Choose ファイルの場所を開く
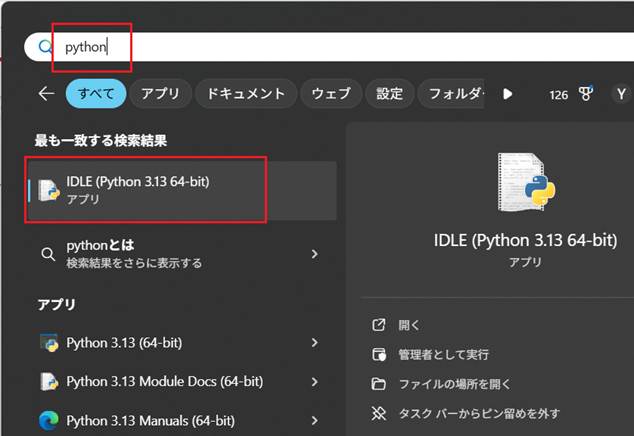Viewport: 634px width, 436px height. (x=454, y=384)
